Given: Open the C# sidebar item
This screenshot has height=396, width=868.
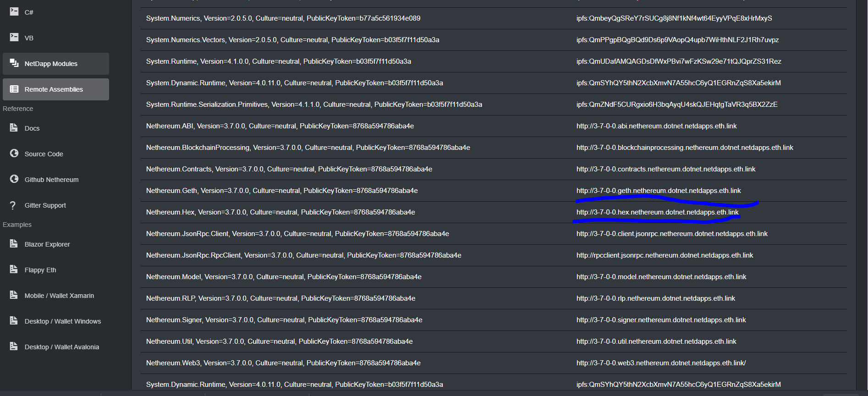Looking at the screenshot, I should tap(56, 12).
